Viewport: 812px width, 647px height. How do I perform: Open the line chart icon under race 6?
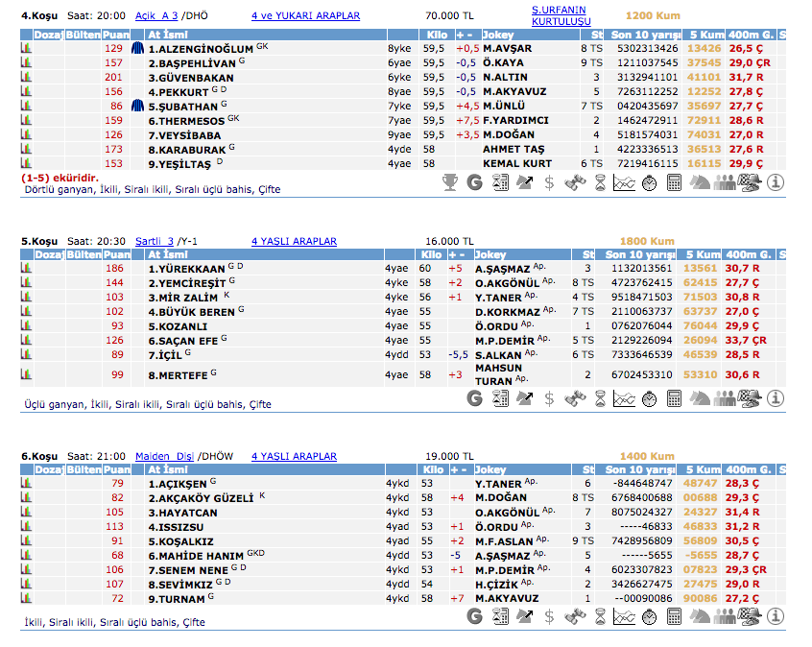[x=625, y=613]
